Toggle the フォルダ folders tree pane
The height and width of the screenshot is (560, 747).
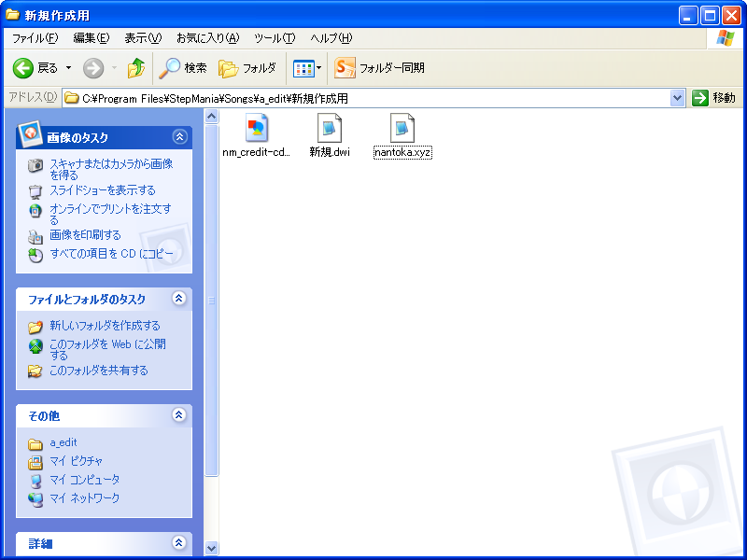click(x=247, y=68)
